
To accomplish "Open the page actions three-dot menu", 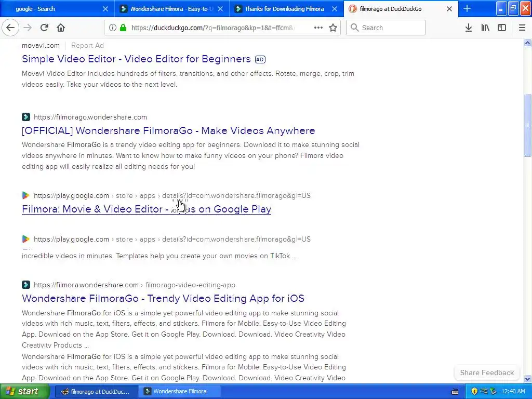I will click(318, 28).
